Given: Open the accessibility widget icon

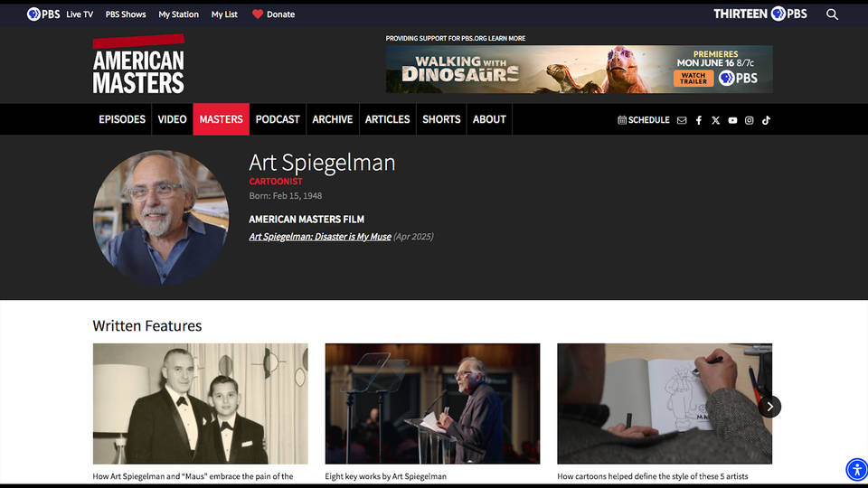Looking at the screenshot, I should click(x=856, y=470).
